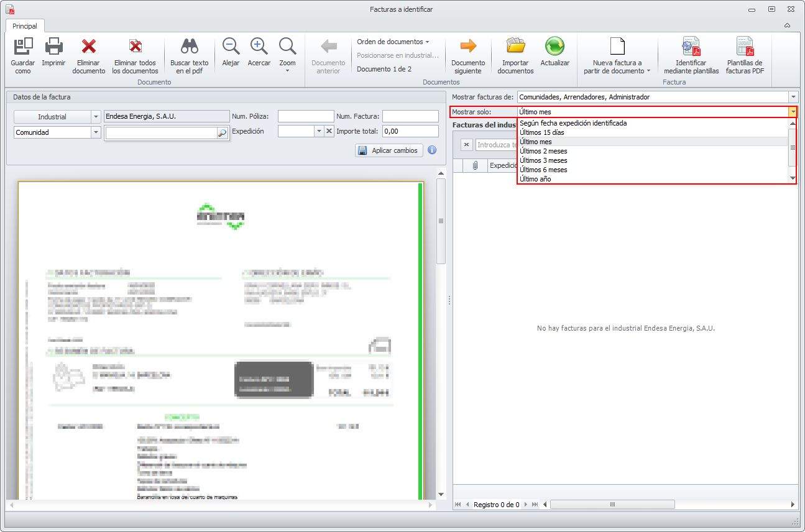Click the Num. Factura input field
805x532 pixels.
point(410,116)
